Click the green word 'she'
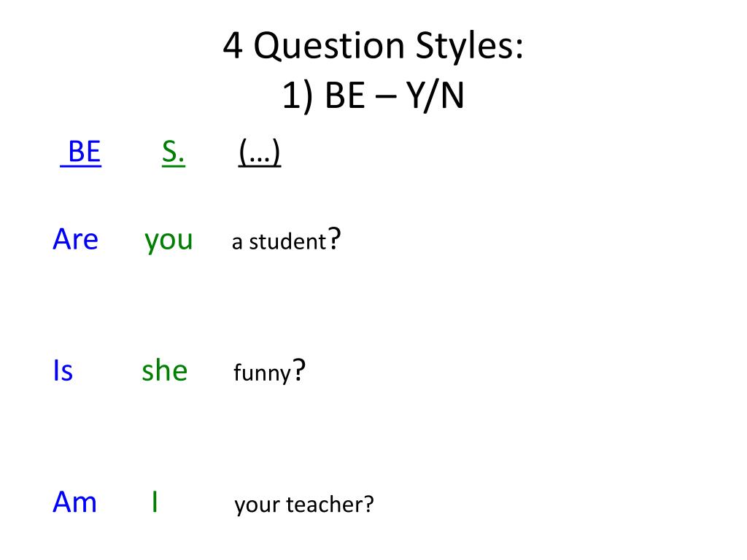The image size is (747, 560). point(165,370)
